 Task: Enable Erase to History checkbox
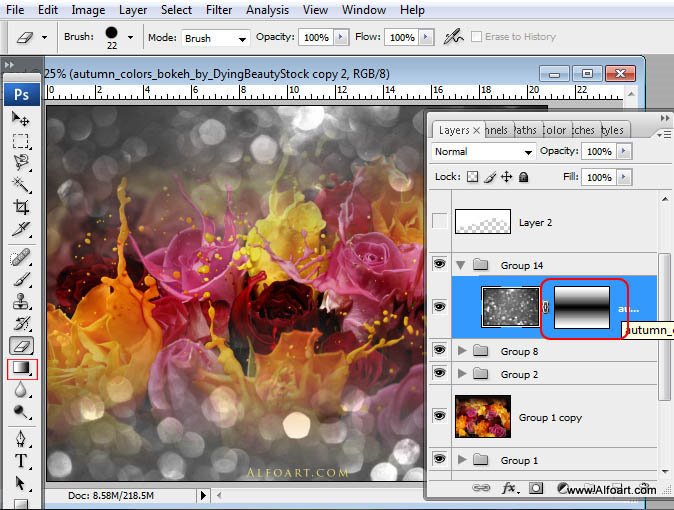(x=476, y=37)
